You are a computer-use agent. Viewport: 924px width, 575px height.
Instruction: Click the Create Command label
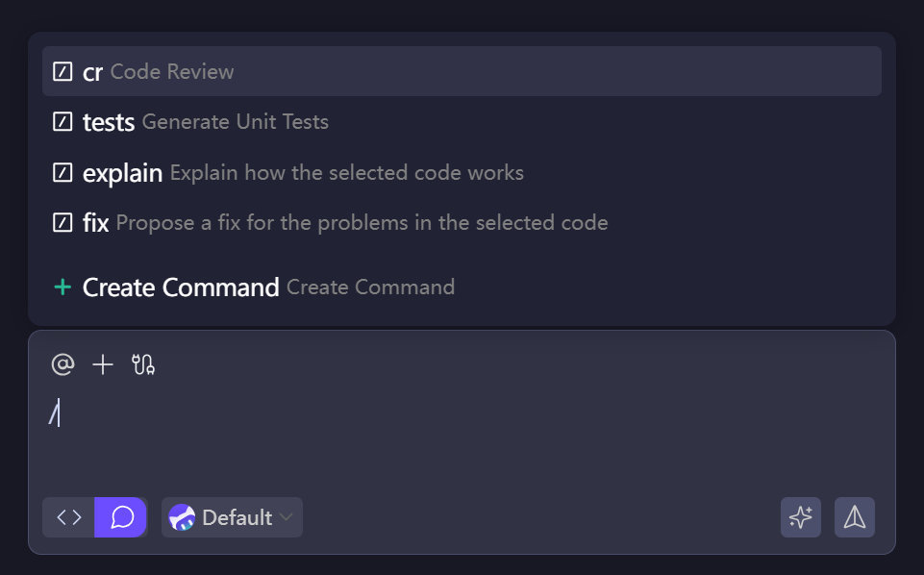coord(181,287)
